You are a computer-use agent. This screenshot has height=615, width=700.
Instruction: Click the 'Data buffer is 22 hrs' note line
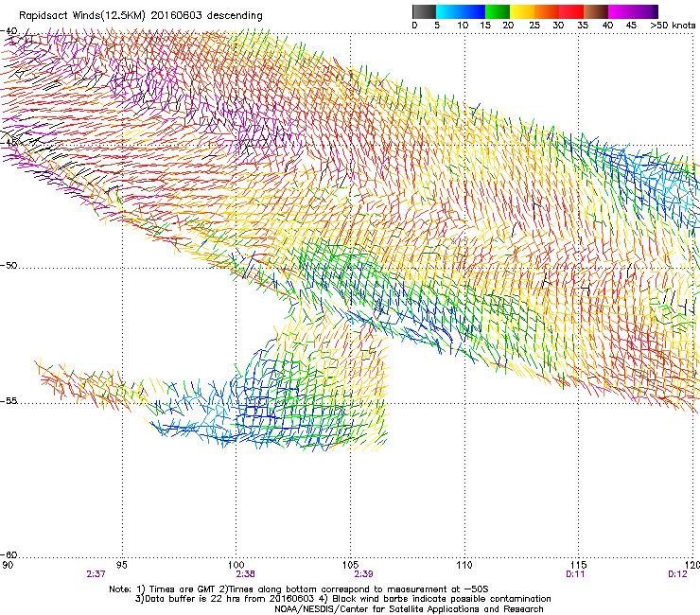click(x=342, y=599)
